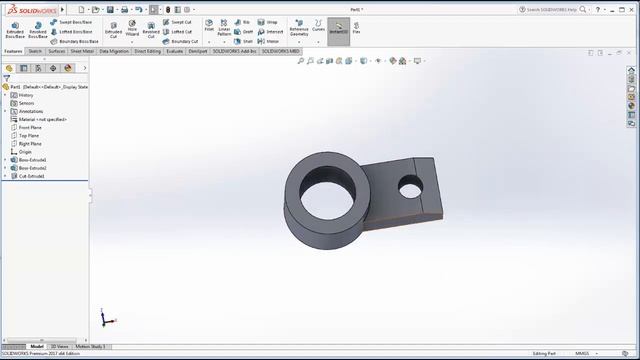Expand the SOLIDWORKS menu arrow
Viewport: 640px width, 360px height.
tap(62, 9)
